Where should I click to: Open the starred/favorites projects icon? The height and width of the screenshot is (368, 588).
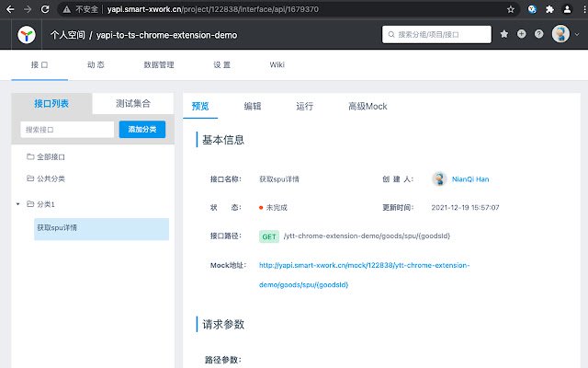pyautogui.click(x=504, y=35)
